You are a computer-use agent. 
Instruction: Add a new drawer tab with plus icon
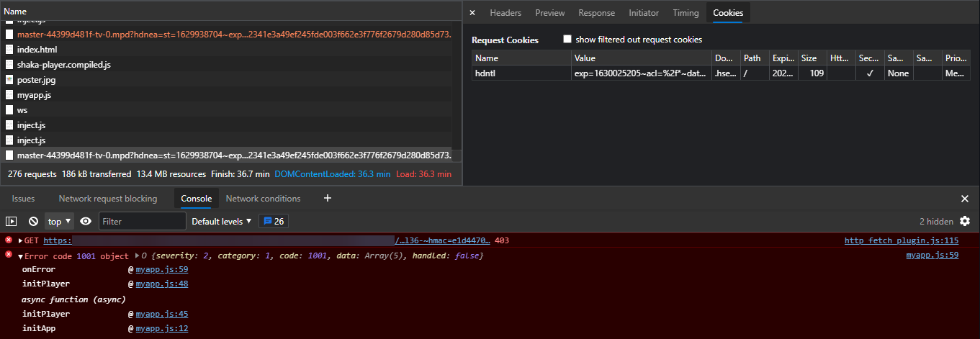click(328, 198)
